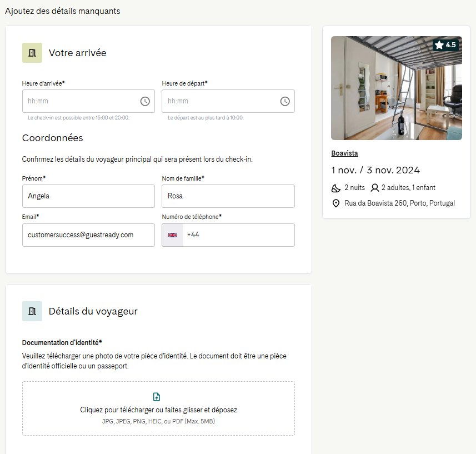Click 'Ajoutez des détails manquants' page title
Screen dimensions: 476x454
[x=63, y=11]
